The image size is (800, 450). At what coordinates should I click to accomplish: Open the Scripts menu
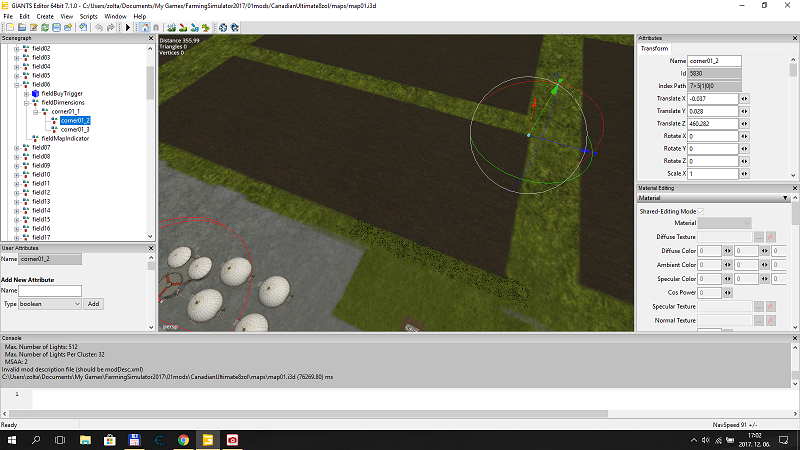point(88,16)
